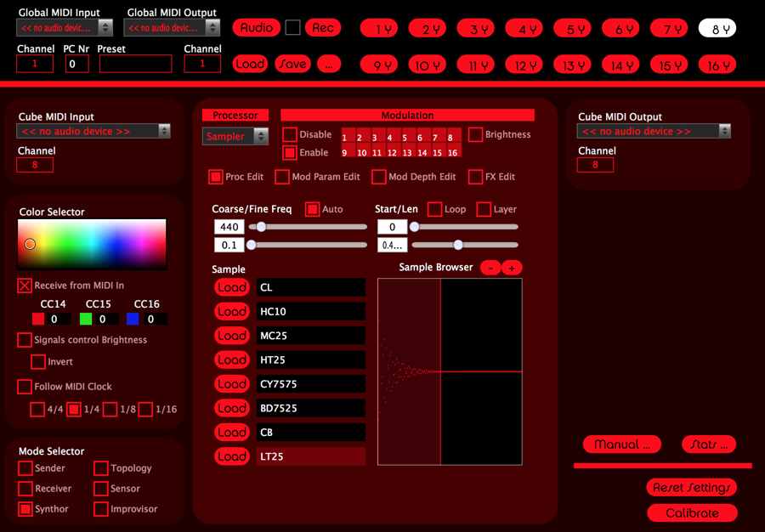The image size is (765, 532).
Task: Click the red CC14 color swatch
Action: [x=38, y=319]
